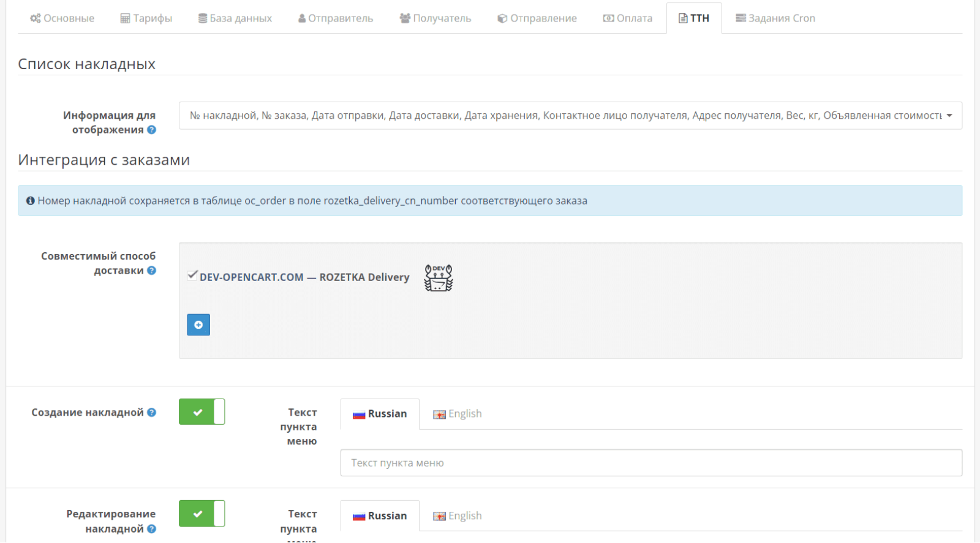The height and width of the screenshot is (543, 980).
Task: Open the Отправление tab
Action: point(537,18)
